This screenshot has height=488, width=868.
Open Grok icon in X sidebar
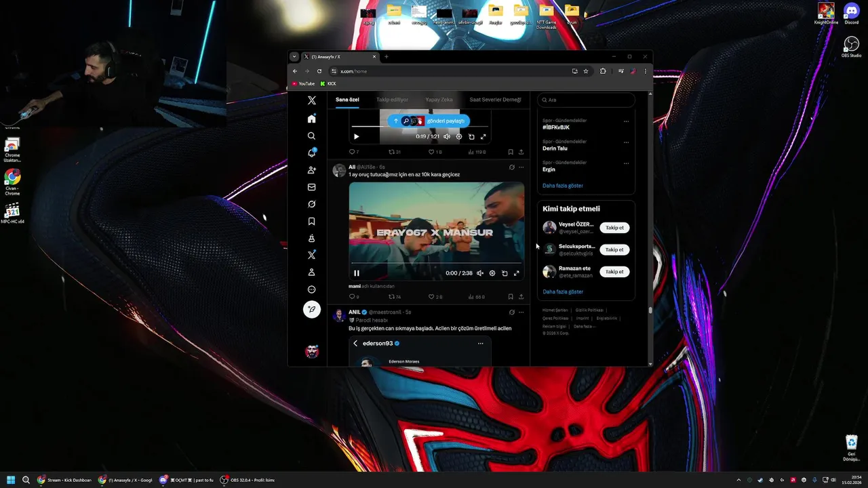pos(311,204)
